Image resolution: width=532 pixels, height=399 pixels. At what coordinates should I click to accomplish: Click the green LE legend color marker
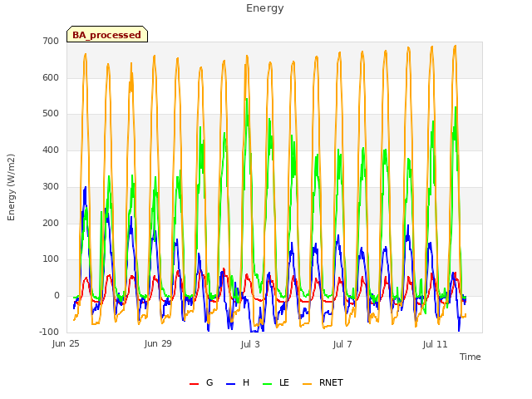click(268, 384)
